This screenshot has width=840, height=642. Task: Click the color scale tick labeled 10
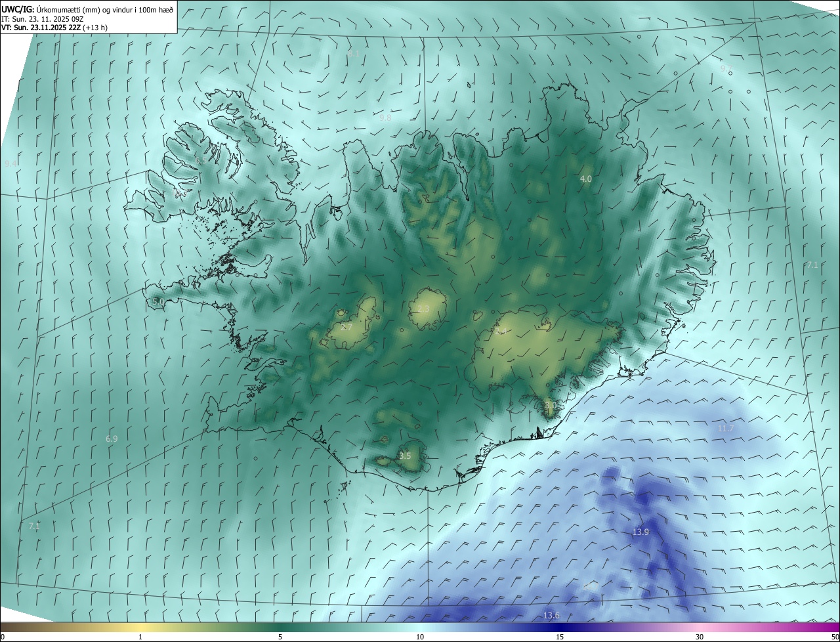coord(420,637)
